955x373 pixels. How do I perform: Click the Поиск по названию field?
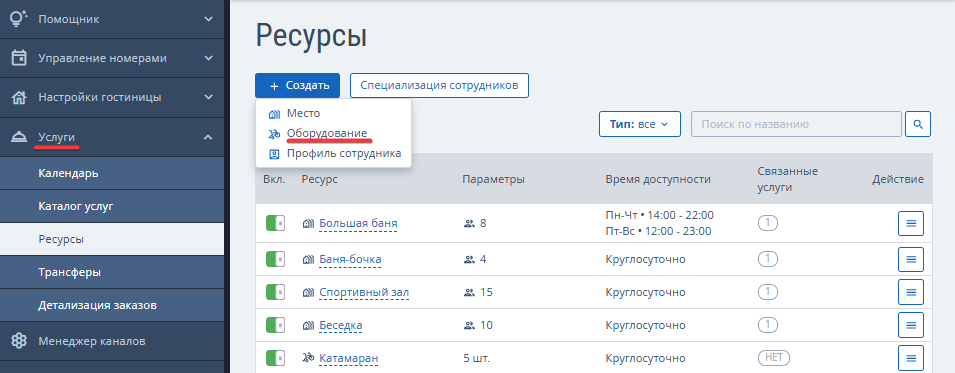click(x=796, y=124)
